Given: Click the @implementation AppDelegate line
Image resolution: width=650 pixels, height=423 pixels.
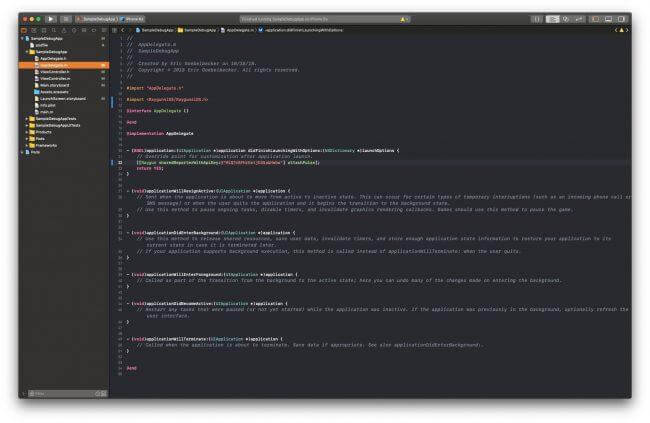Looking at the screenshot, I should tap(160, 134).
